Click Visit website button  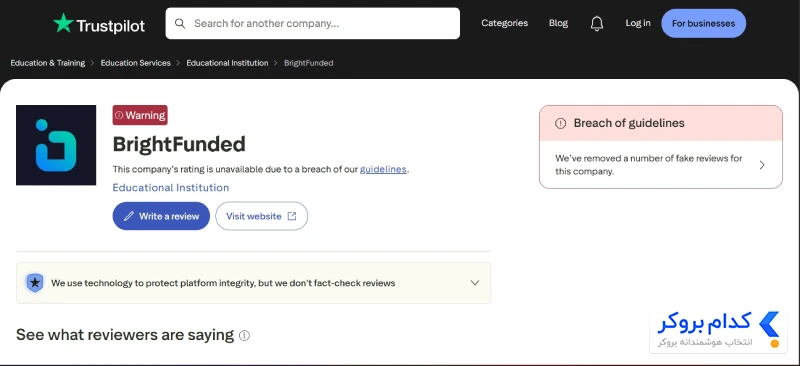pyautogui.click(x=261, y=216)
